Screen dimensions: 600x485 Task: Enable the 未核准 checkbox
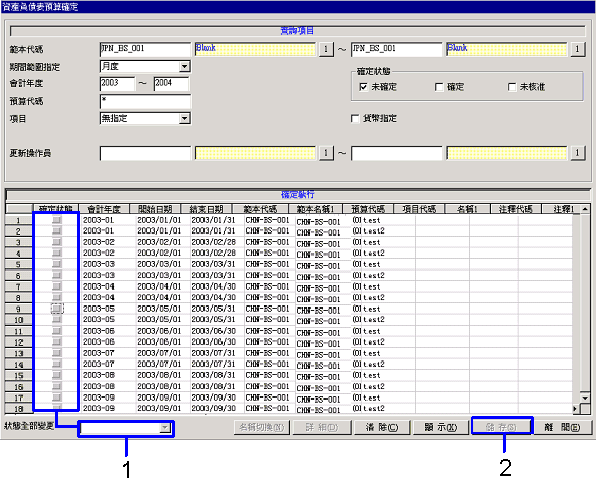(512, 87)
